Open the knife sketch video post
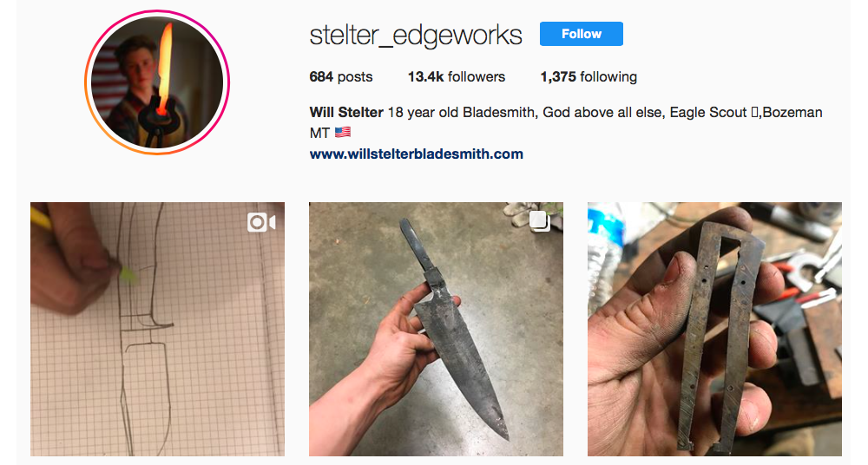868x465 pixels. click(x=158, y=329)
